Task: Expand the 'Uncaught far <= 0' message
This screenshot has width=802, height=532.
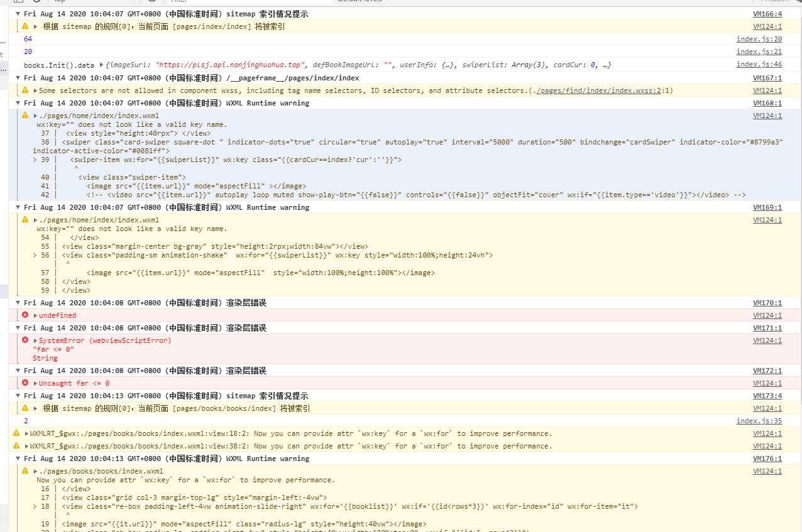Action: (x=36, y=383)
